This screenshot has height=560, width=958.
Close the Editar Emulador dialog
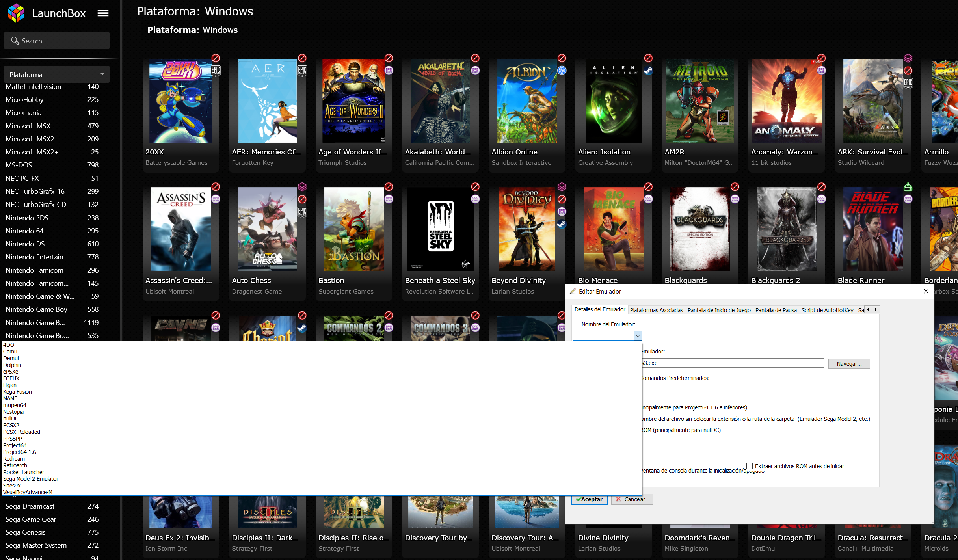[x=926, y=291]
